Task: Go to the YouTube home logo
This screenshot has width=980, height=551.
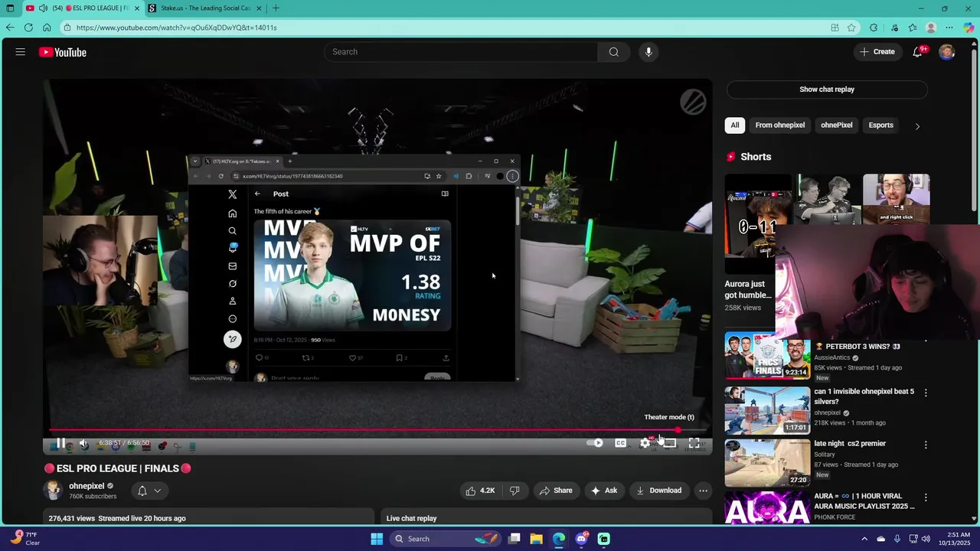Action: point(63,52)
